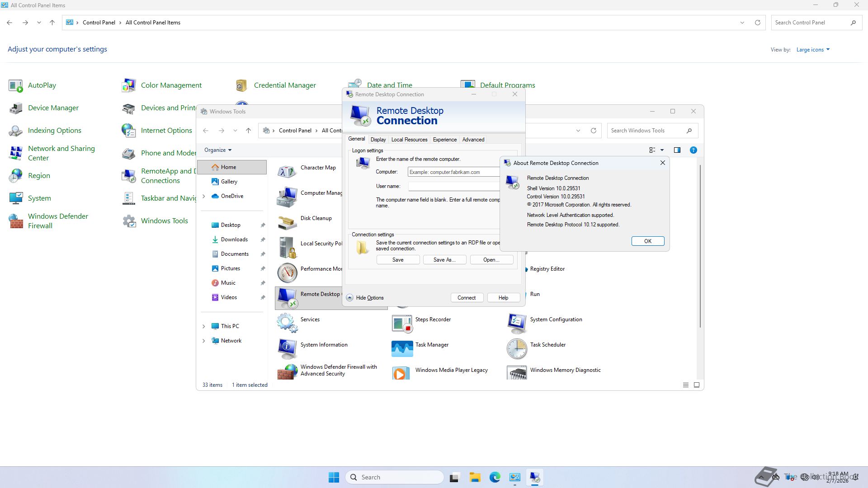Switch to large icons view in status bar
The width and height of the screenshot is (868, 488).
(697, 385)
